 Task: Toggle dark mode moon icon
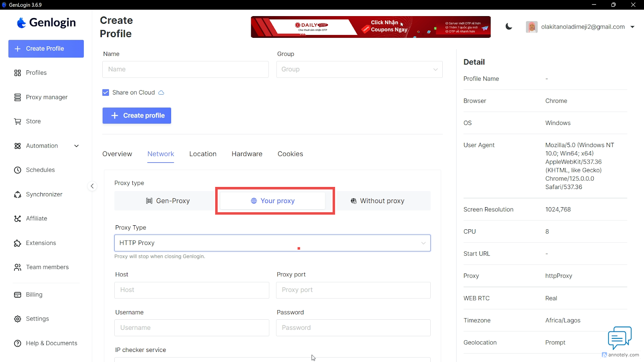(x=509, y=27)
